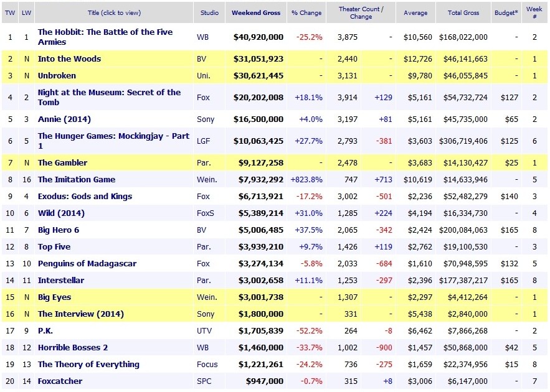550x392 pixels.
Task: Sort table by Title column header
Action: (x=114, y=13)
